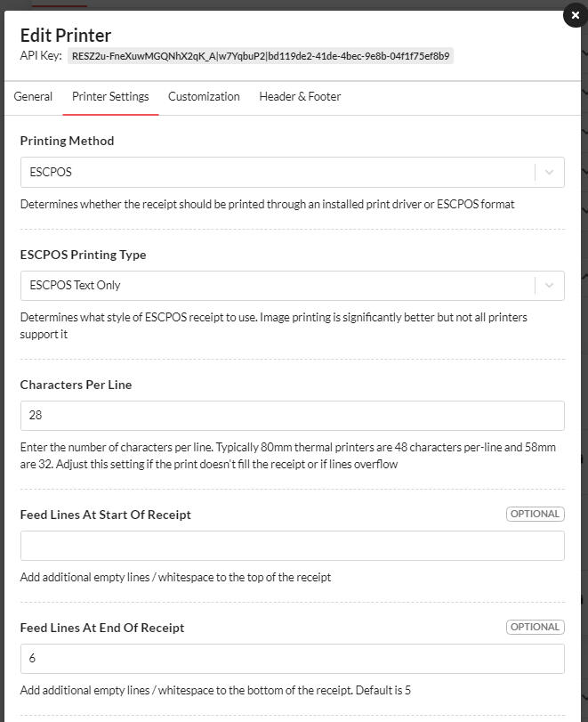Click OPTIONAL badge for Feed Lines At Start

(535, 514)
